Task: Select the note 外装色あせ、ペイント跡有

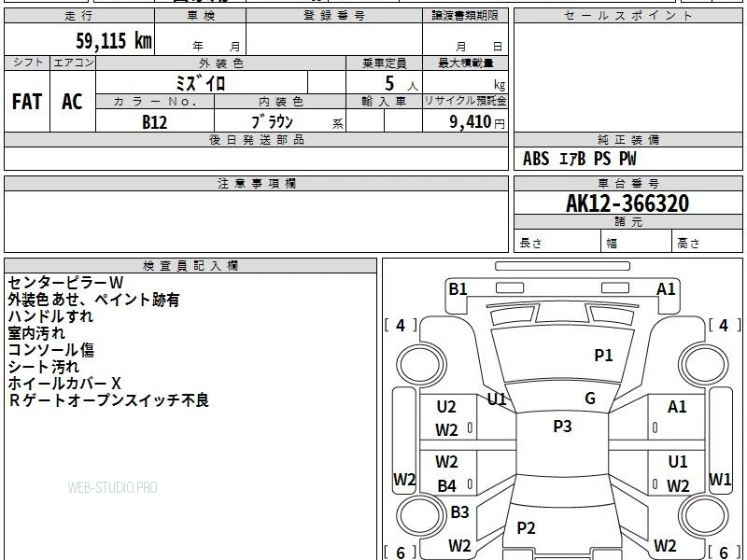Action: coord(93,300)
